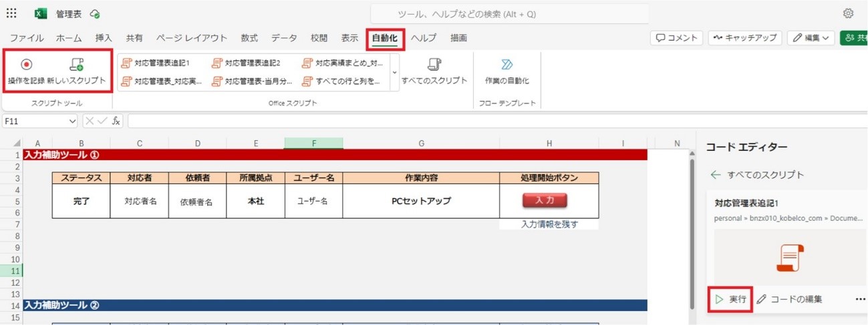Select the すべての行と列を script

tap(342, 81)
